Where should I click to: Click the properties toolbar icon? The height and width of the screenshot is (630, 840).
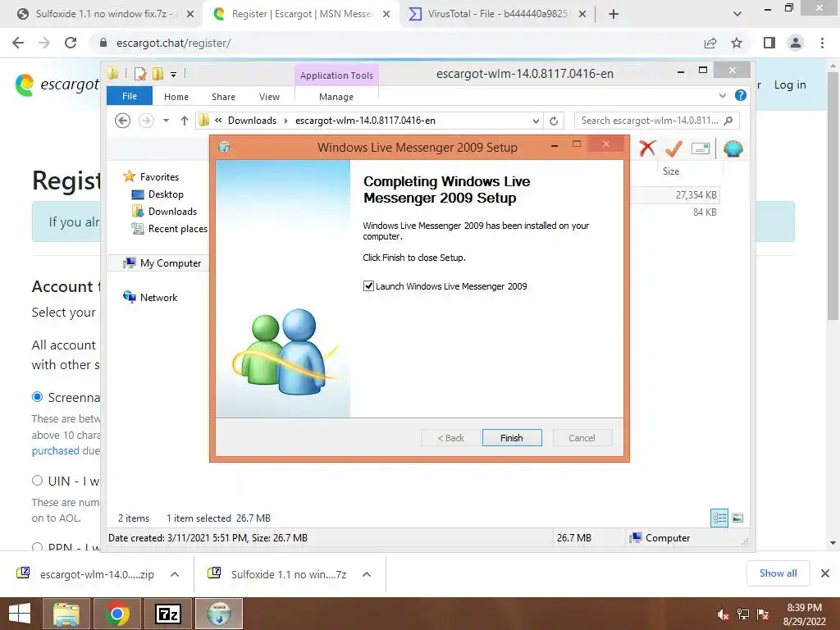701,148
